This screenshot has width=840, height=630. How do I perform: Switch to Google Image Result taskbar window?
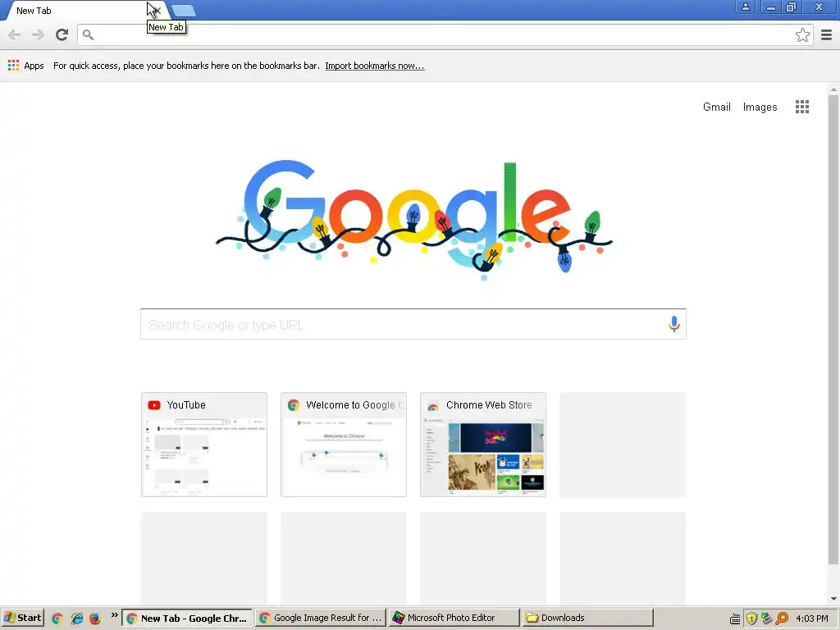[x=321, y=618]
